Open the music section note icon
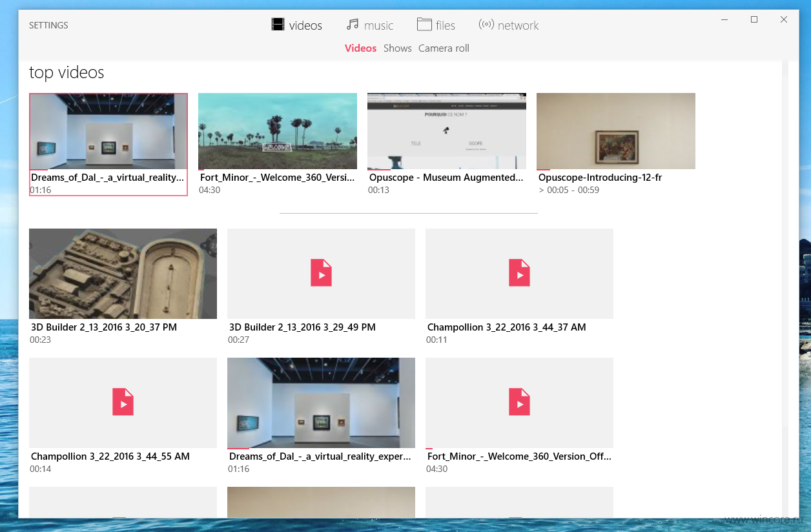The height and width of the screenshot is (532, 811). [x=352, y=25]
